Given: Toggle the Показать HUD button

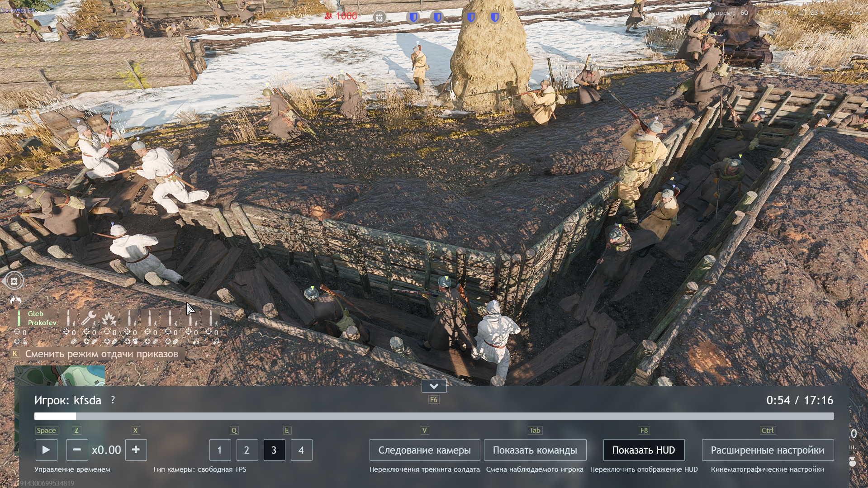Looking at the screenshot, I should pos(643,450).
